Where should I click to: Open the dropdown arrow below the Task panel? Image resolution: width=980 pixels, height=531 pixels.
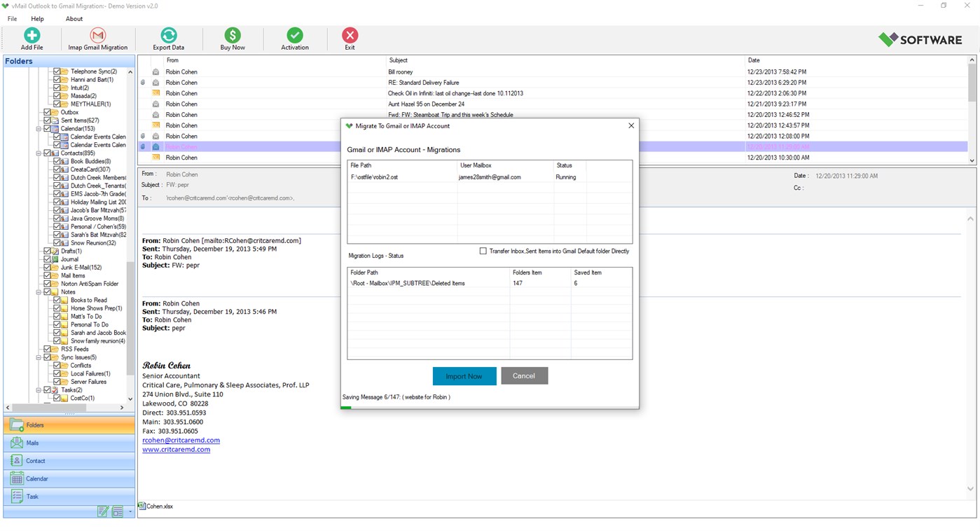pyautogui.click(x=130, y=512)
